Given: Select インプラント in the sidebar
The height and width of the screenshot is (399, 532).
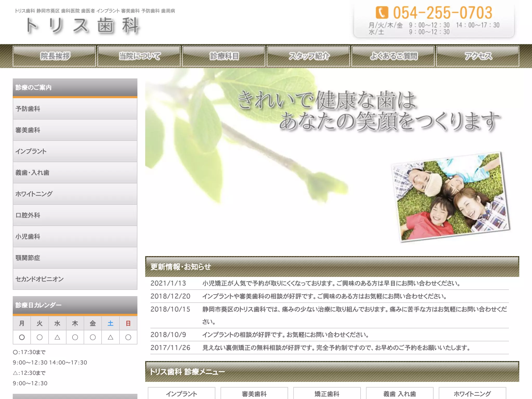Looking at the screenshot, I should pyautogui.click(x=75, y=151).
